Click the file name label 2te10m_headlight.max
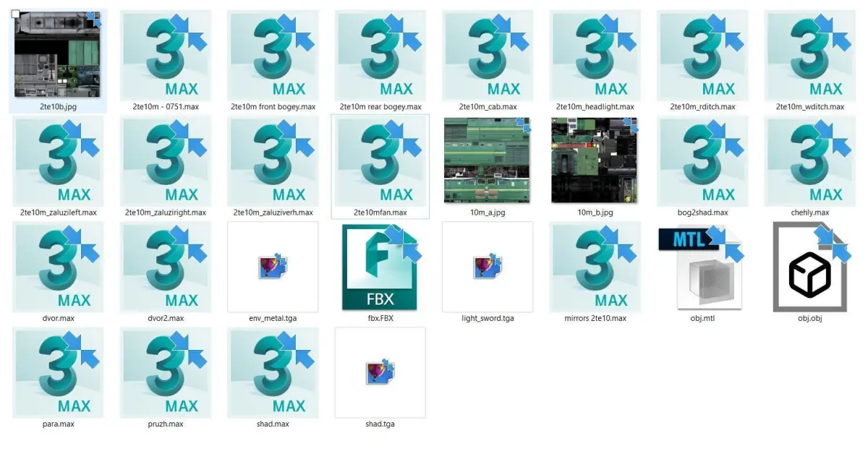The height and width of the screenshot is (467, 868). point(595,107)
